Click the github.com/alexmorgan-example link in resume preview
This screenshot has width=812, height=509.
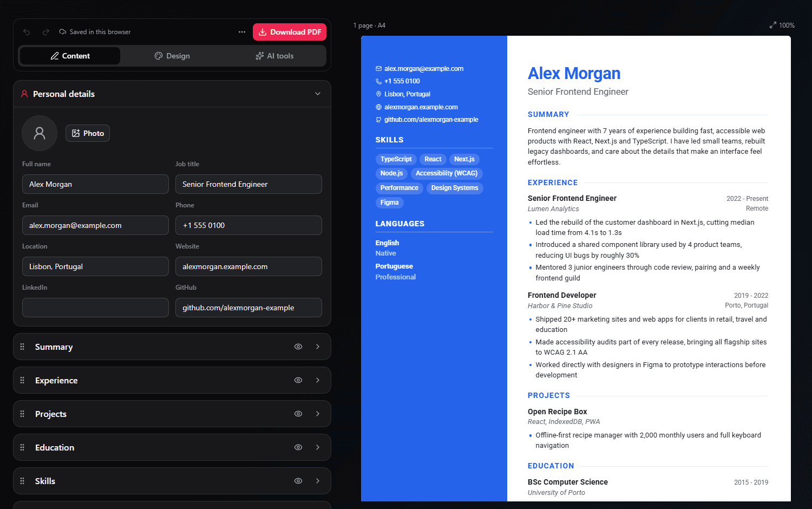pos(431,120)
